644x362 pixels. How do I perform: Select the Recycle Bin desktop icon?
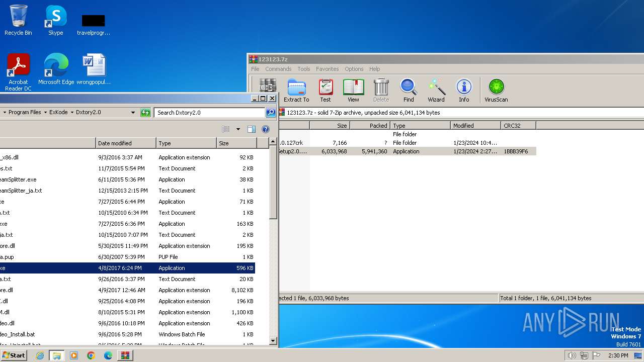pyautogui.click(x=18, y=20)
